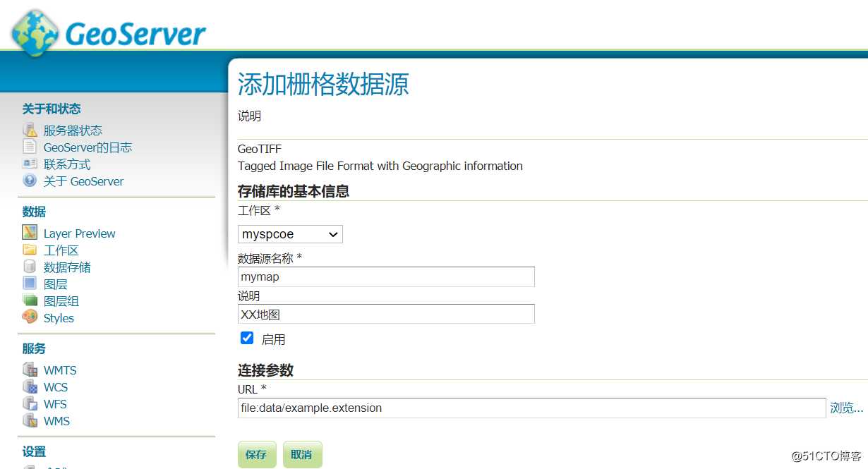Click the 数据存储 database icon
Screen dimensions: 868x469
tap(30, 267)
